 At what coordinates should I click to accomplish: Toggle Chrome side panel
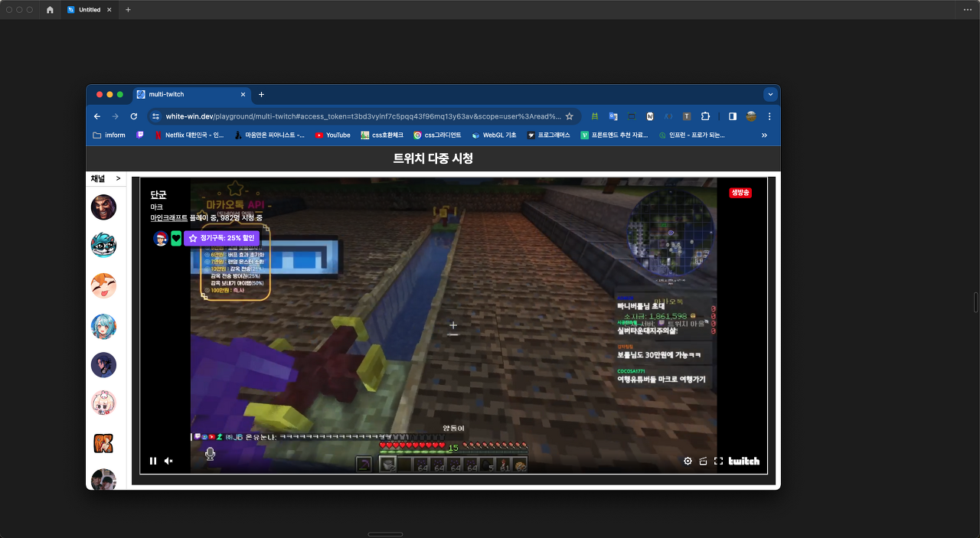(733, 116)
